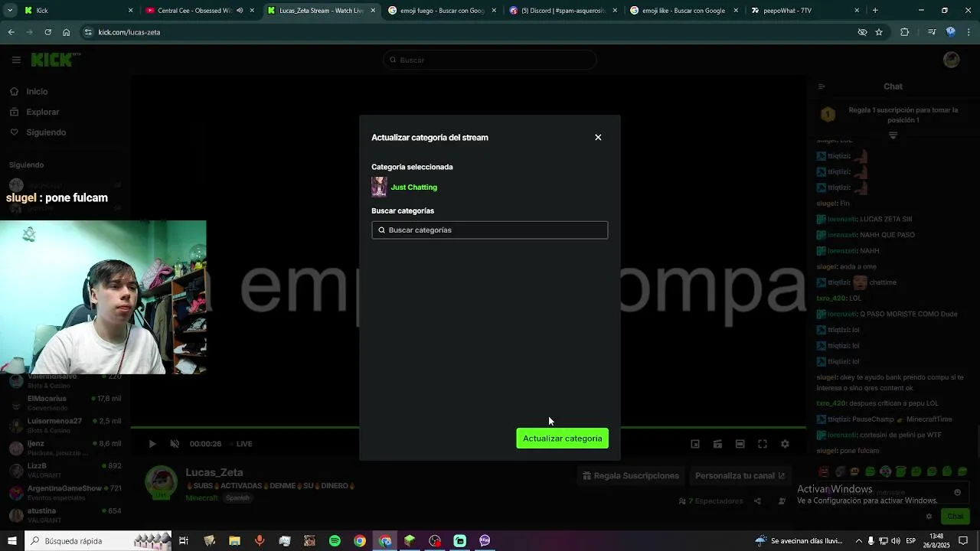Open Ijenz channel in sidebar
This screenshot has width=980, height=551.
[65, 448]
